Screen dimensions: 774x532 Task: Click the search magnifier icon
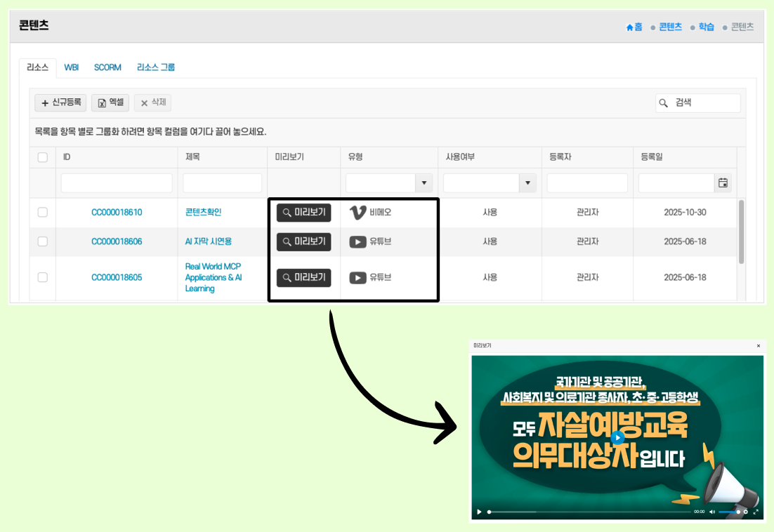[663, 103]
